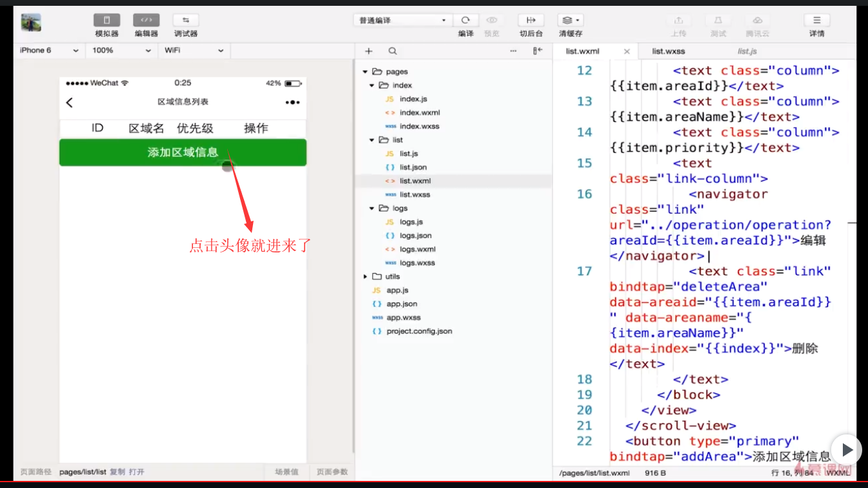This screenshot has width=868, height=488.
Task: Open list.json in the file tree
Action: (x=413, y=167)
